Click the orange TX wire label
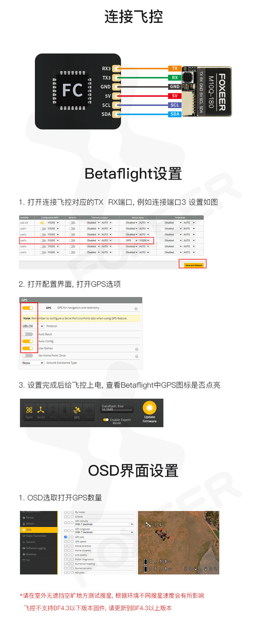The image size is (267, 644). tap(175, 68)
